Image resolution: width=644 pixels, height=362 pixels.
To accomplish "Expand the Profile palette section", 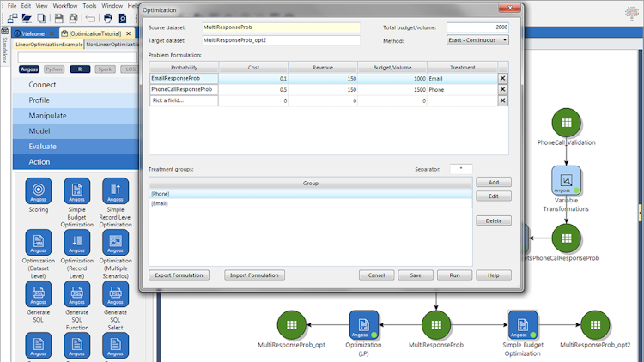I will pyautogui.click(x=76, y=100).
